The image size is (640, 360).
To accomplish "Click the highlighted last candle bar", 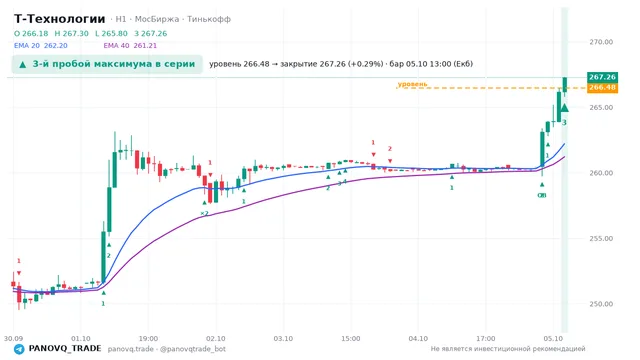I will click(565, 85).
